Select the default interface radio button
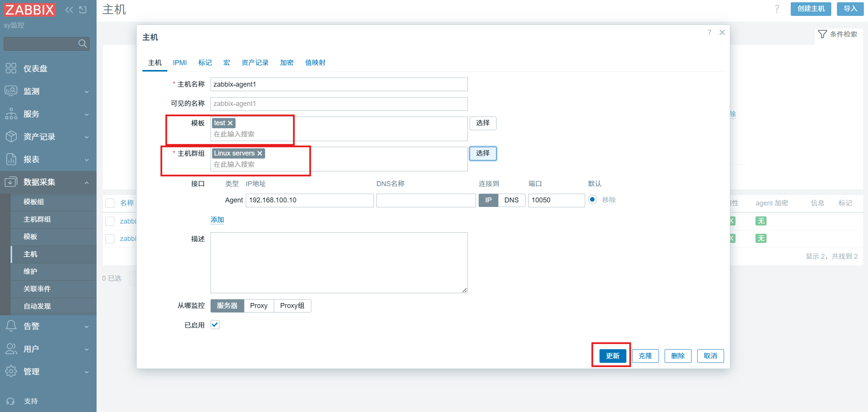 click(x=592, y=199)
